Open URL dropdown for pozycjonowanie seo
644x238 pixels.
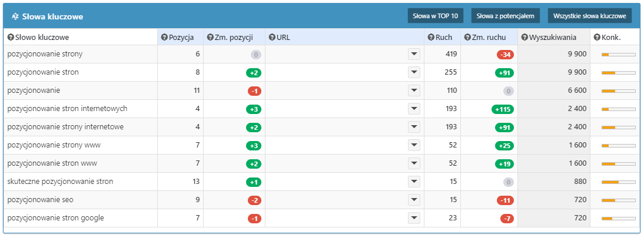click(x=414, y=200)
